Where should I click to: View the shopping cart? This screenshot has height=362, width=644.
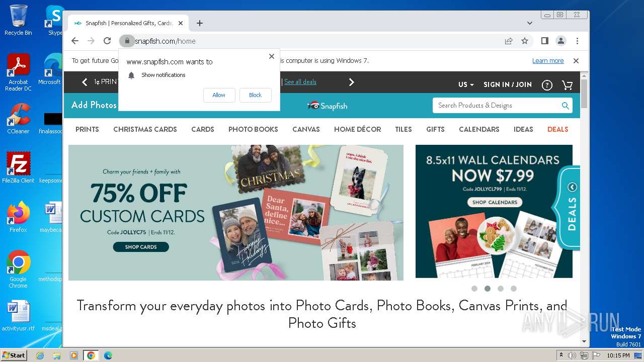point(567,85)
